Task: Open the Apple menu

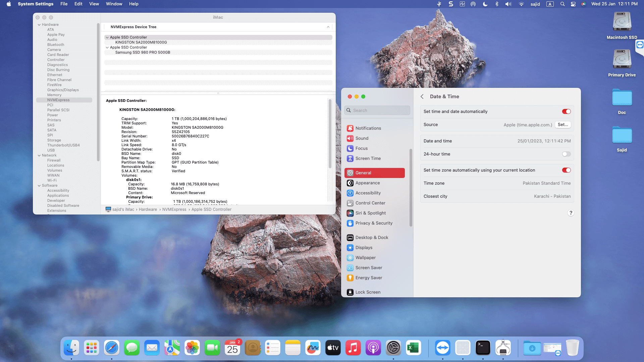Action: (9, 4)
